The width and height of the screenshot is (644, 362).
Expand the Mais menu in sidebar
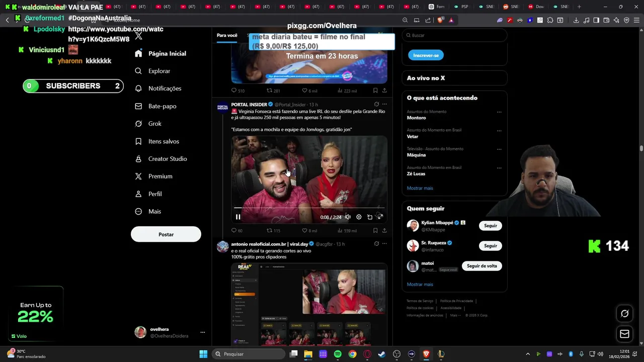[148, 212]
